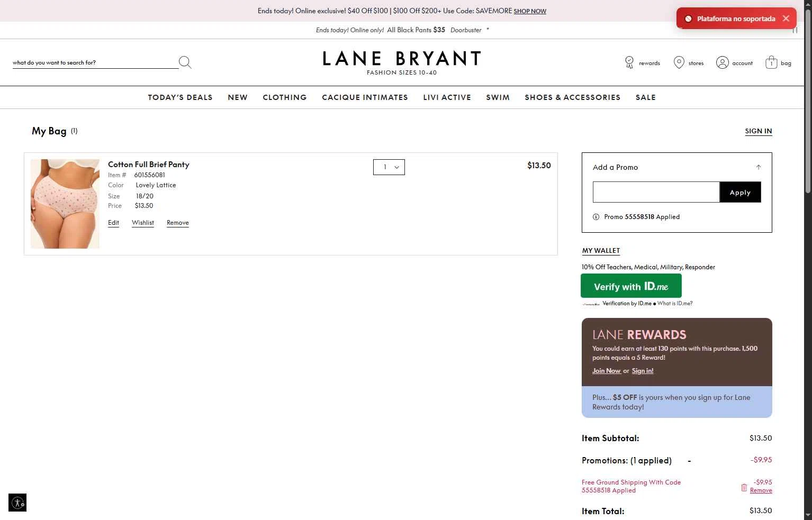The height and width of the screenshot is (520, 812).
Task: Click the Sign In link
Action: (x=758, y=131)
